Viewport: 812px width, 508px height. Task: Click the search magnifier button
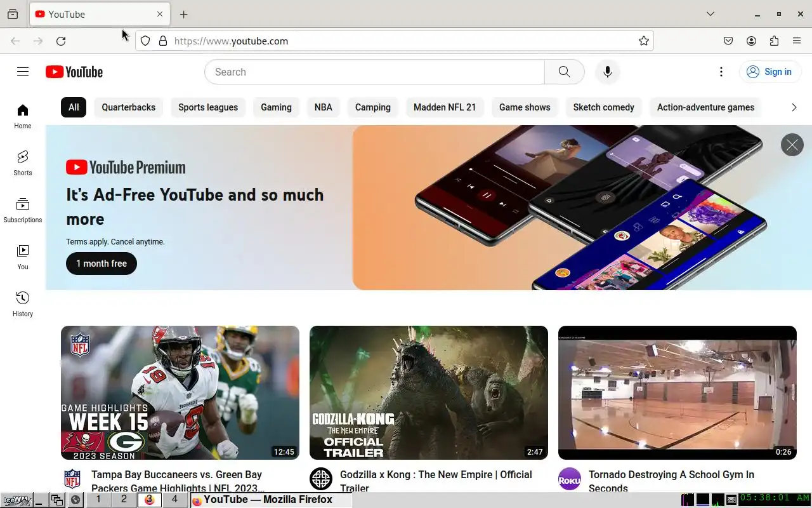tap(564, 72)
